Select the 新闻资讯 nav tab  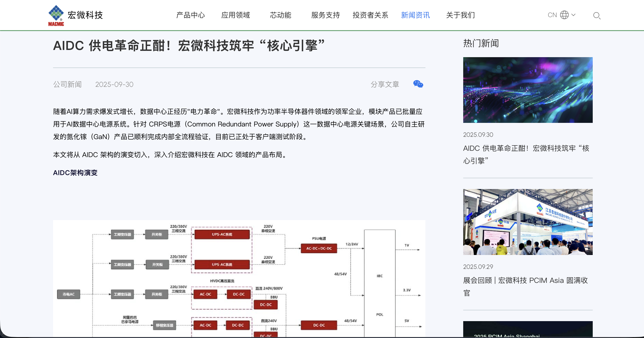415,15
